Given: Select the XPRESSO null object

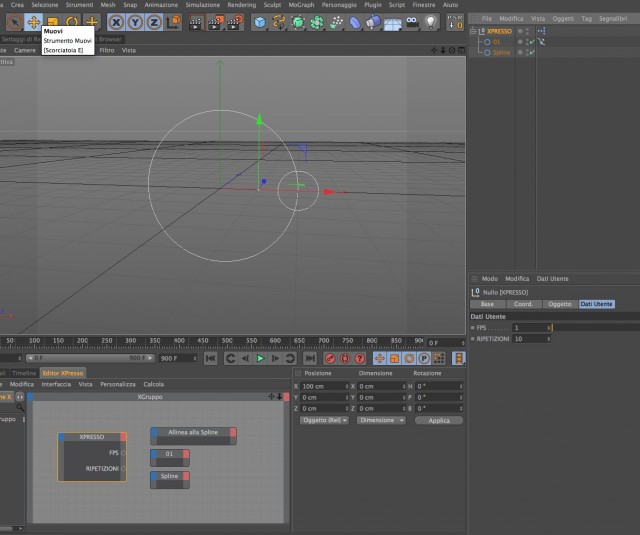Looking at the screenshot, I should point(499,31).
